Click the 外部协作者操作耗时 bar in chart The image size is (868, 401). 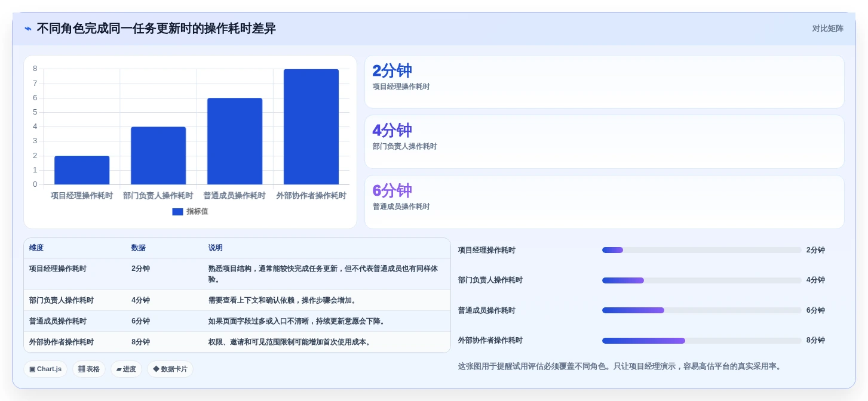coord(311,127)
